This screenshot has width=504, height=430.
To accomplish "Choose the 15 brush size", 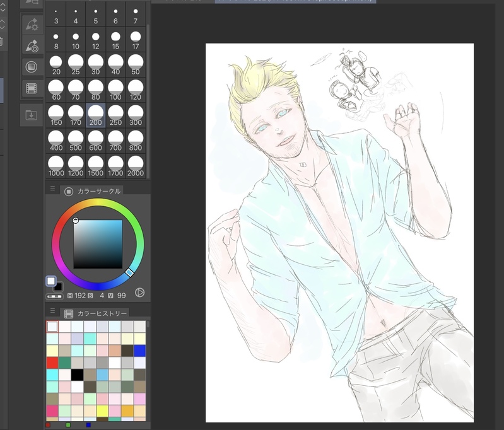I will pos(115,39).
